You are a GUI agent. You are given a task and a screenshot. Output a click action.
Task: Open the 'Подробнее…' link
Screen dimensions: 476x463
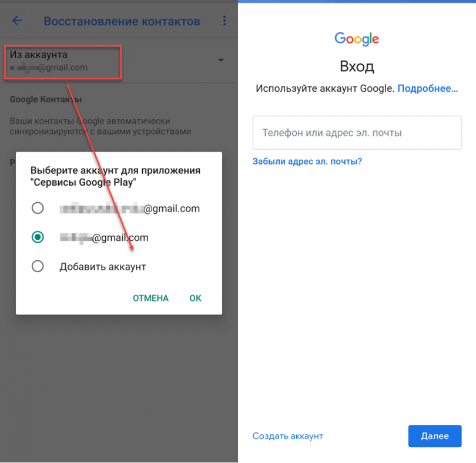coord(428,88)
